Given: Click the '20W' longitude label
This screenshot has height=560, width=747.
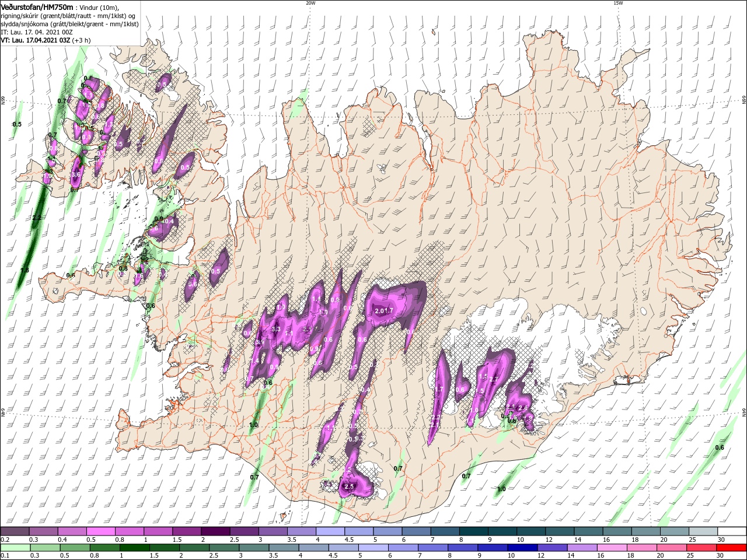Looking at the screenshot, I should 310,3.
